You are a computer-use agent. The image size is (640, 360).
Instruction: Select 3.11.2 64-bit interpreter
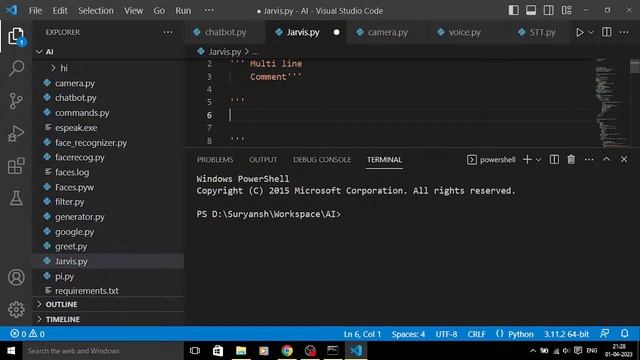coord(566,334)
